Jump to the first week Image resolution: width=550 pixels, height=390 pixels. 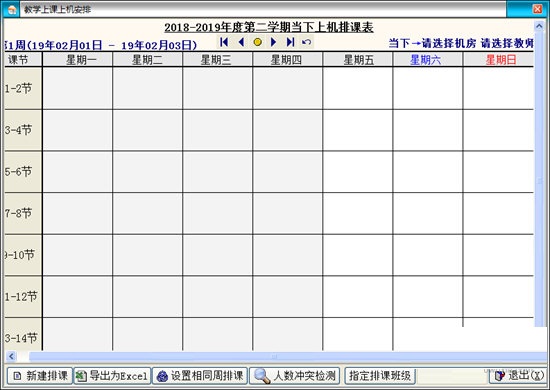[x=224, y=42]
